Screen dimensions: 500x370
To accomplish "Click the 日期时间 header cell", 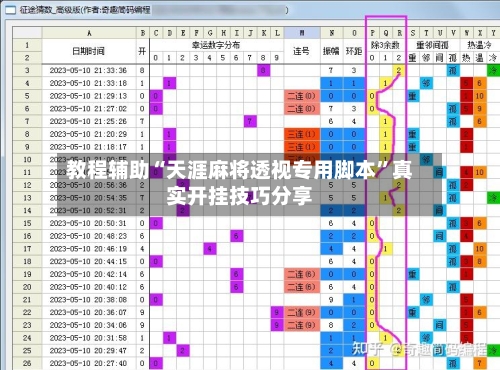I will 89,51.
